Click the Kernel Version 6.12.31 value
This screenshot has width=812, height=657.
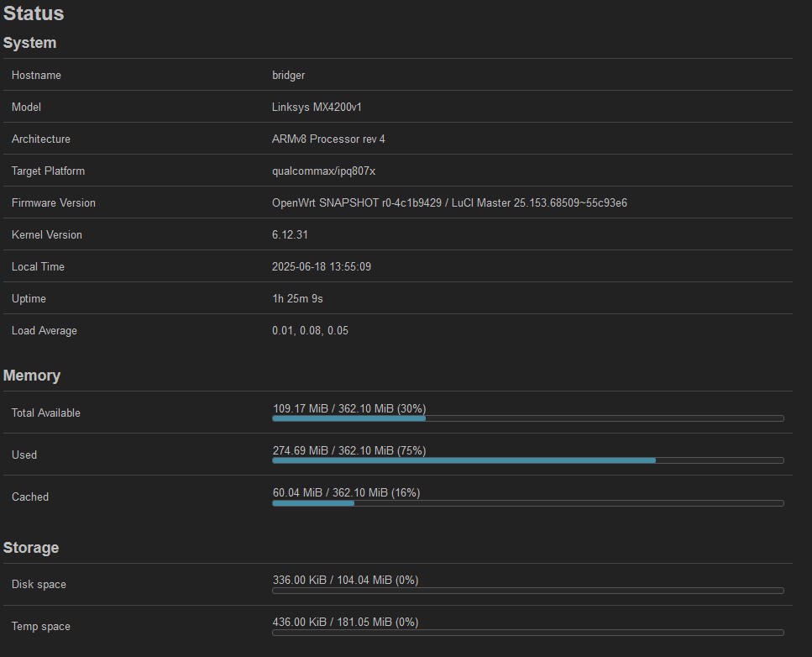pyautogui.click(x=290, y=234)
